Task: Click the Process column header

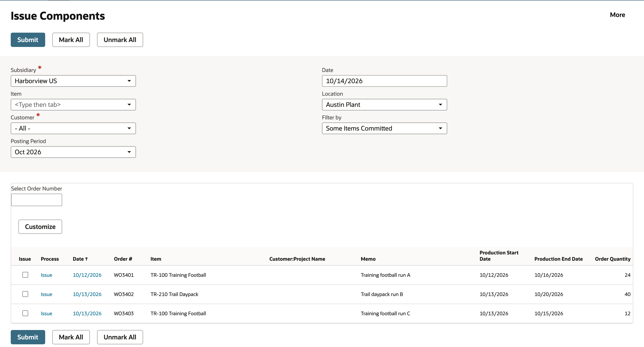Action: point(50,259)
